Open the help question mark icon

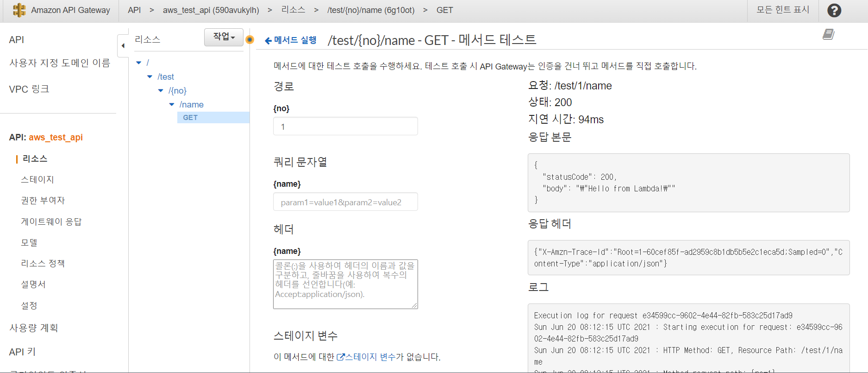[x=834, y=10]
